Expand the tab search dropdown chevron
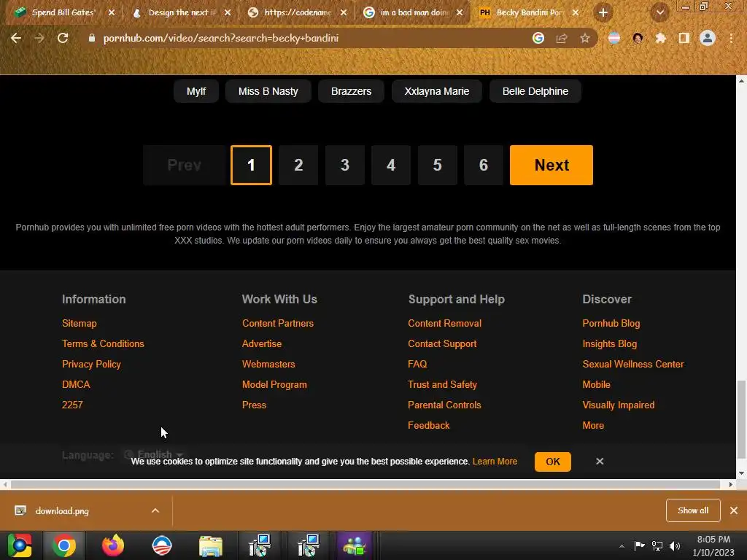Viewport: 747px width, 560px height. tap(660, 12)
